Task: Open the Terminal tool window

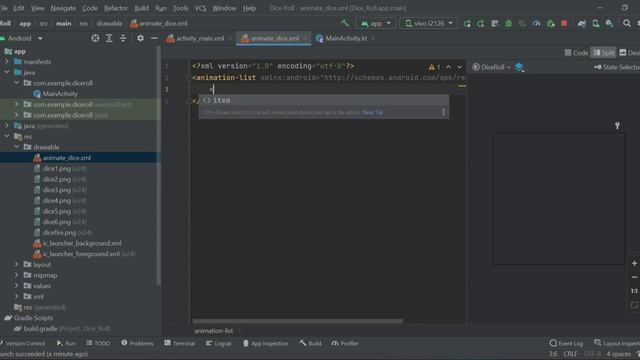Action: point(180,343)
